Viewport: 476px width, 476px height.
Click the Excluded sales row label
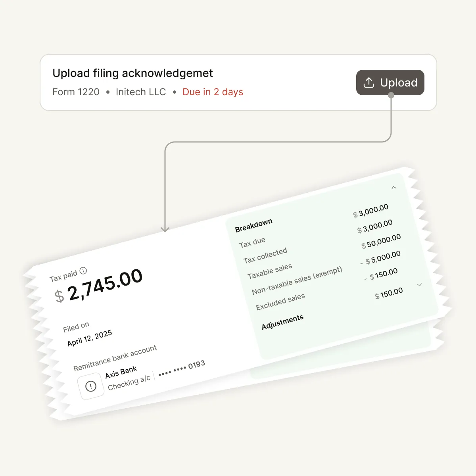280,302
